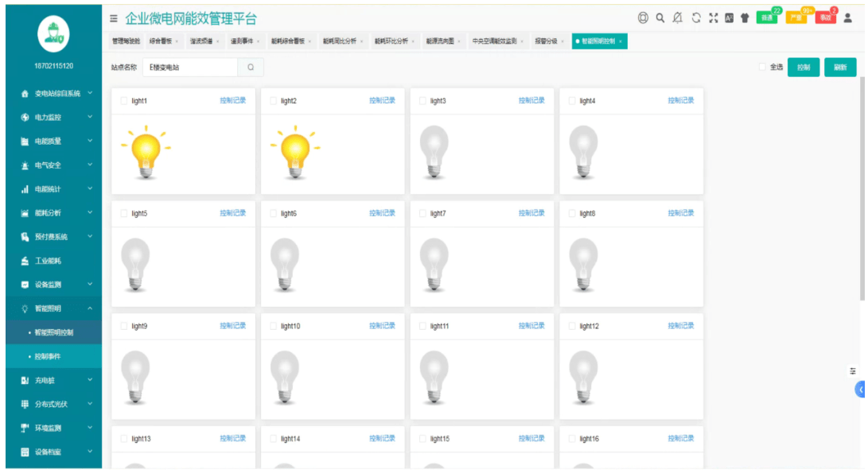
Task: Switch to the 能耗同比分析 tab
Action: (x=343, y=41)
